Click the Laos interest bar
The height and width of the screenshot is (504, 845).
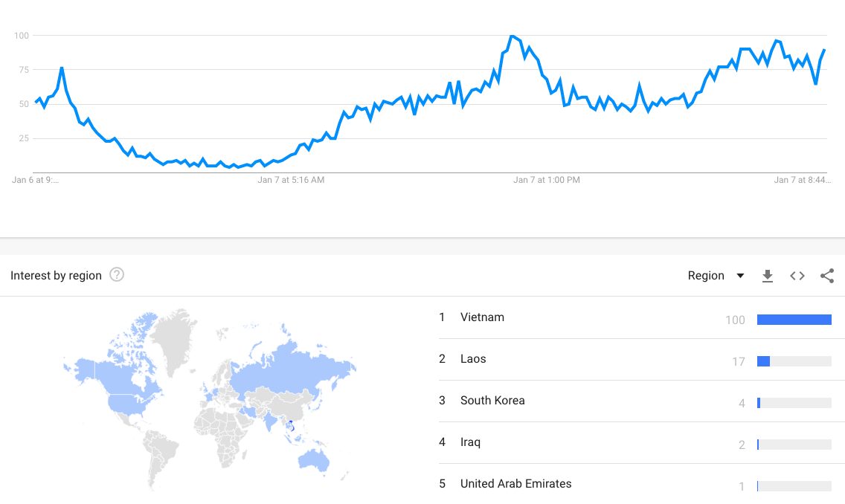coord(794,361)
